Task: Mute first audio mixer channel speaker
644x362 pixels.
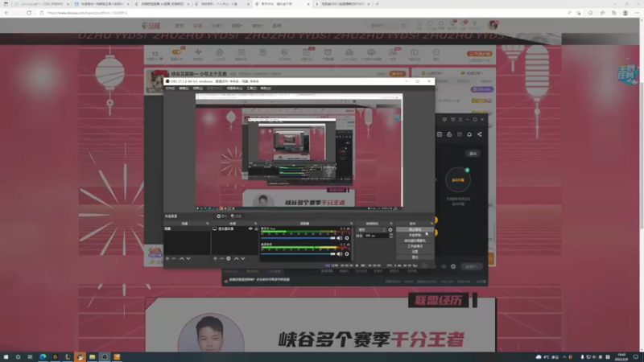Action: tap(339, 238)
